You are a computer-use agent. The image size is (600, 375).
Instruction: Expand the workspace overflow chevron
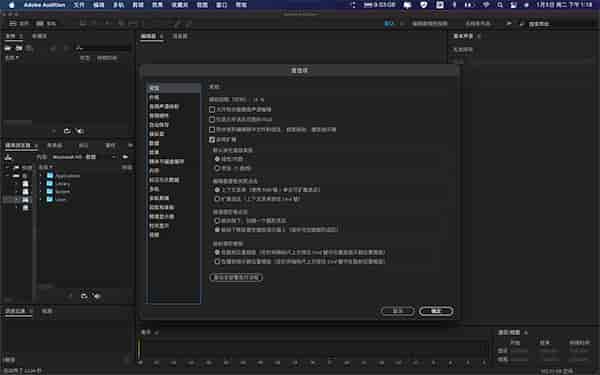coord(509,23)
